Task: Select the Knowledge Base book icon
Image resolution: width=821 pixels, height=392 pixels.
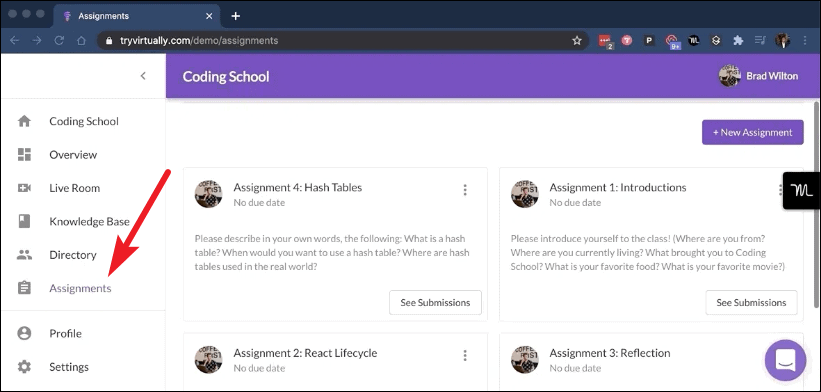Action: click(24, 221)
